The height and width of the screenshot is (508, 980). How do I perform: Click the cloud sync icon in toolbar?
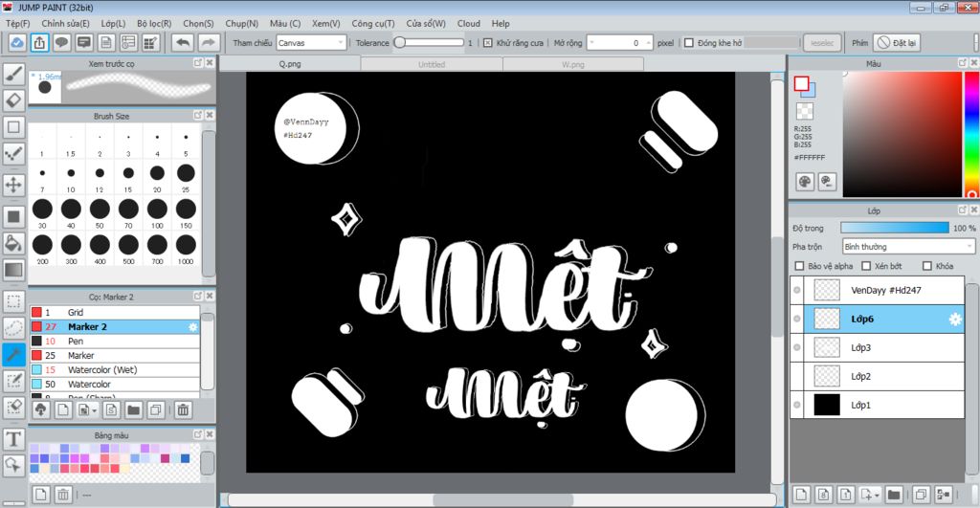click(x=17, y=42)
